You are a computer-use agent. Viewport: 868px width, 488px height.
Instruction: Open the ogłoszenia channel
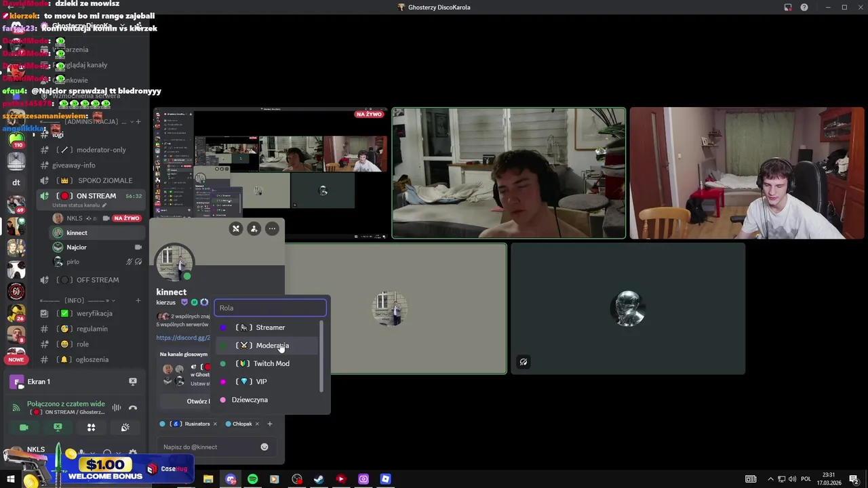[92, 359]
